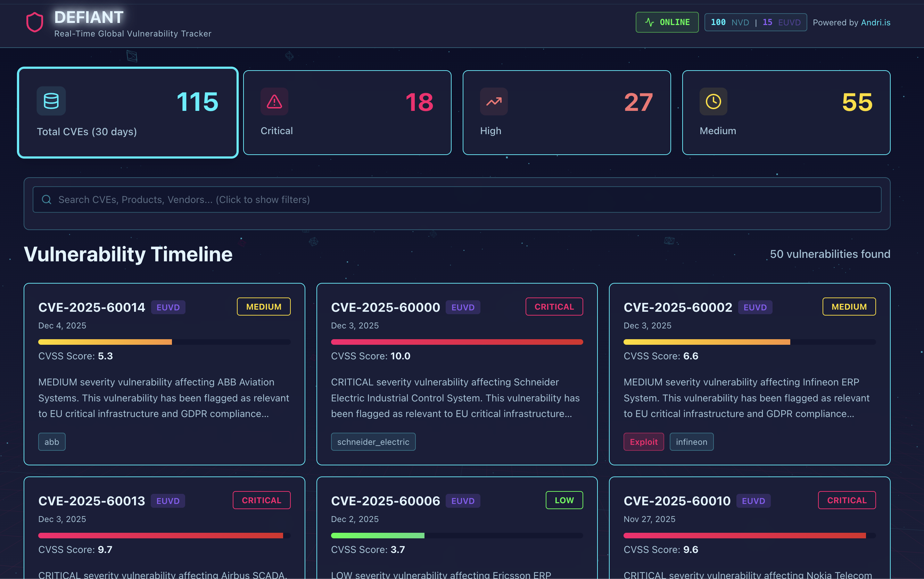Viewport: 924px width, 579px height.
Task: Open the Andri.is link
Action: pyautogui.click(x=875, y=23)
